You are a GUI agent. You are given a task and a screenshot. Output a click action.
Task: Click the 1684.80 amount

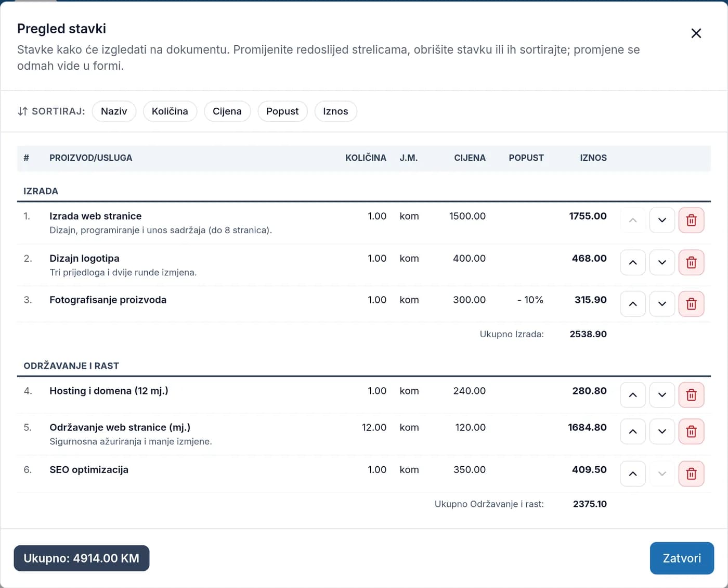click(587, 427)
